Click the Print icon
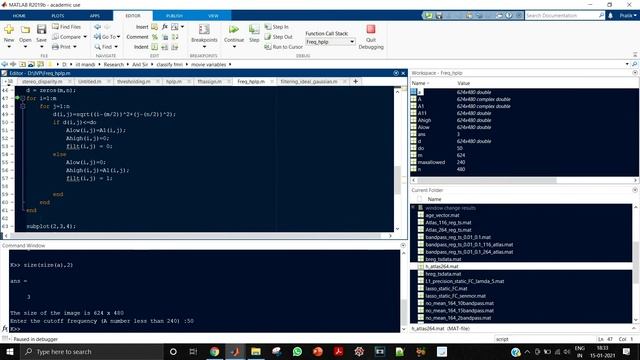The height and width of the screenshot is (360, 640). point(56,47)
